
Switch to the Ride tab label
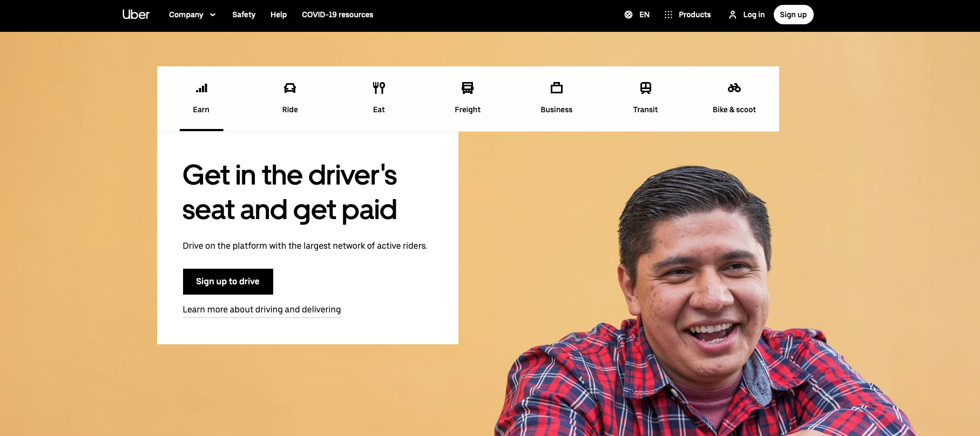(x=290, y=110)
